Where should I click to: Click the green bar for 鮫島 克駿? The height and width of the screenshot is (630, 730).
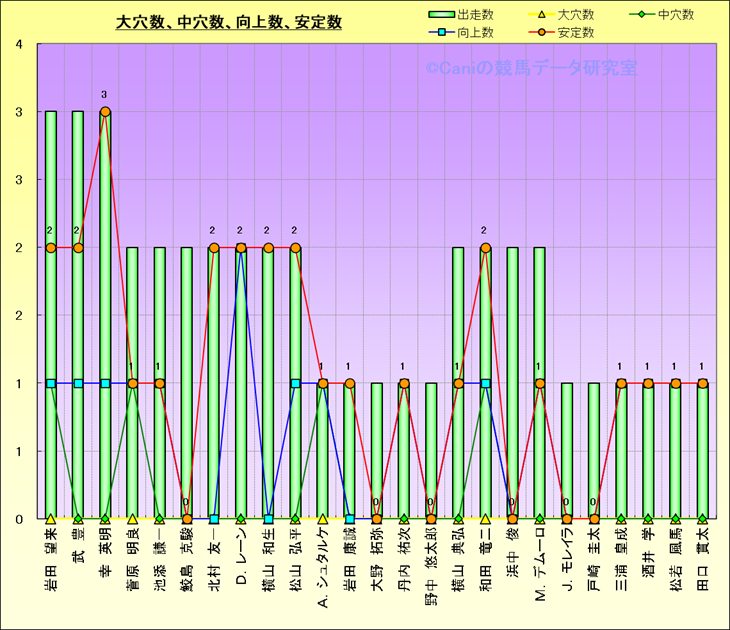pyautogui.click(x=187, y=380)
